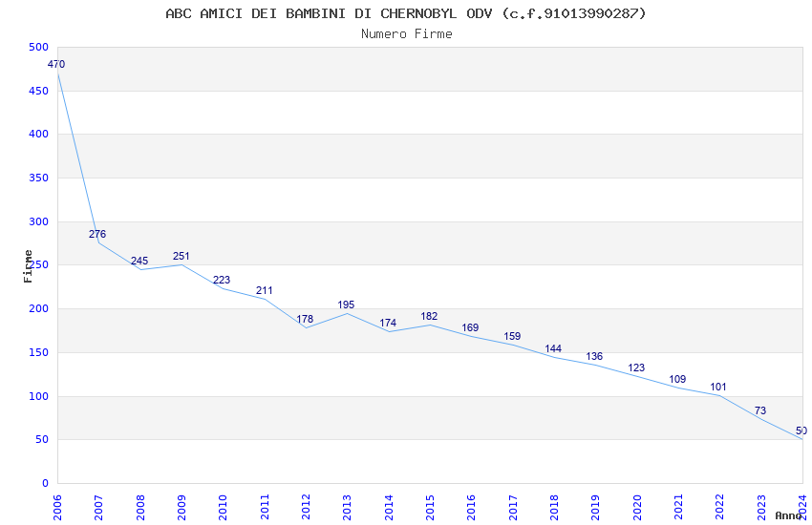812x525 pixels.
Task: Click x-axis year label 2006
Action: click(57, 508)
